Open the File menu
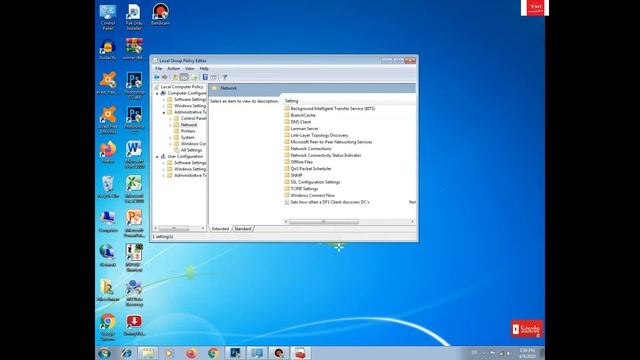Image resolution: width=640 pixels, height=360 pixels. click(158, 69)
